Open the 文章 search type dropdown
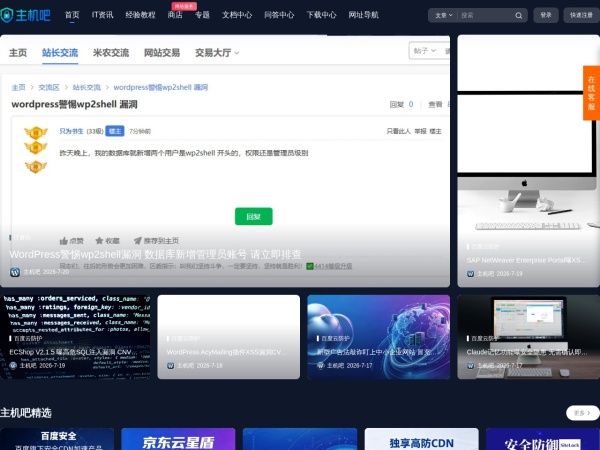This screenshot has height=450, width=600. (x=443, y=15)
